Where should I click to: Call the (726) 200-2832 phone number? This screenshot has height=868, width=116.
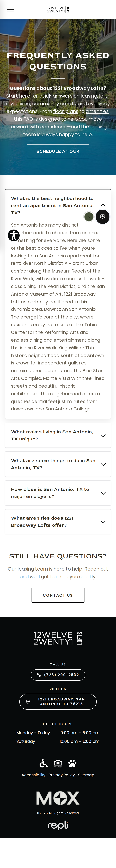pyautogui.click(x=58, y=675)
